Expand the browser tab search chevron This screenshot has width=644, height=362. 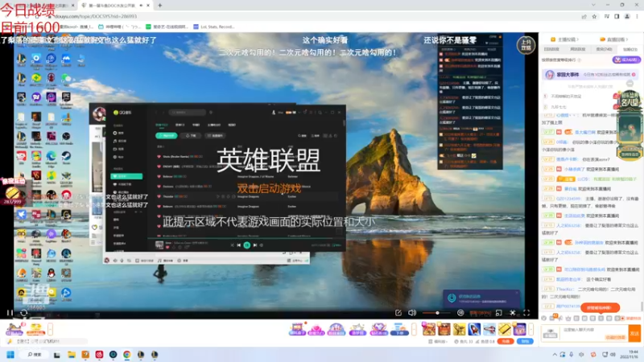coord(593,5)
